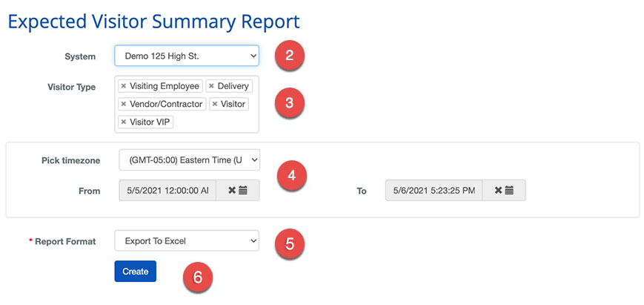Expand the Pick timezone dropdown
Screen dimensions: 644x305
click(x=189, y=160)
